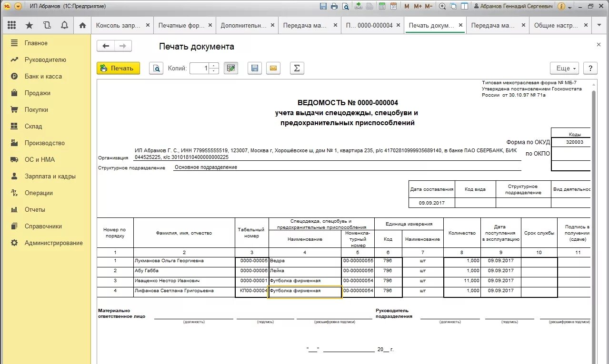Open the tabs list dropdown arrow
609x364 pixels.
coord(599,25)
